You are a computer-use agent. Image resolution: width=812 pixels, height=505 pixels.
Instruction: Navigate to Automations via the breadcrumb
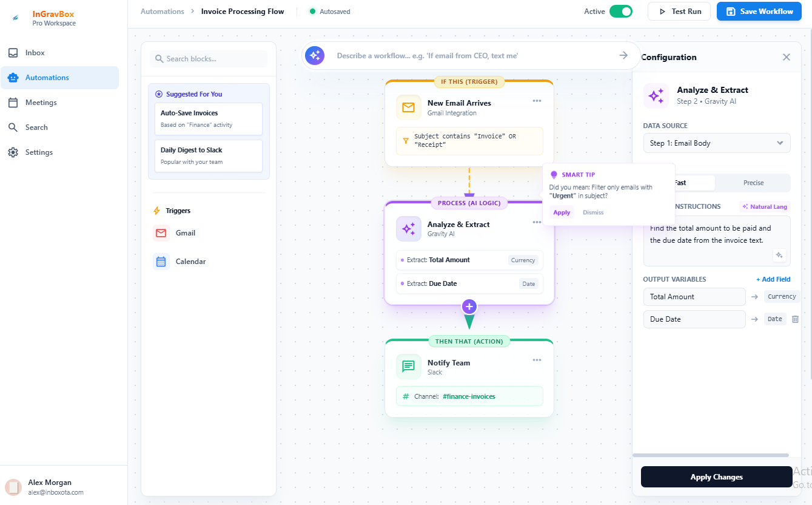(x=162, y=11)
